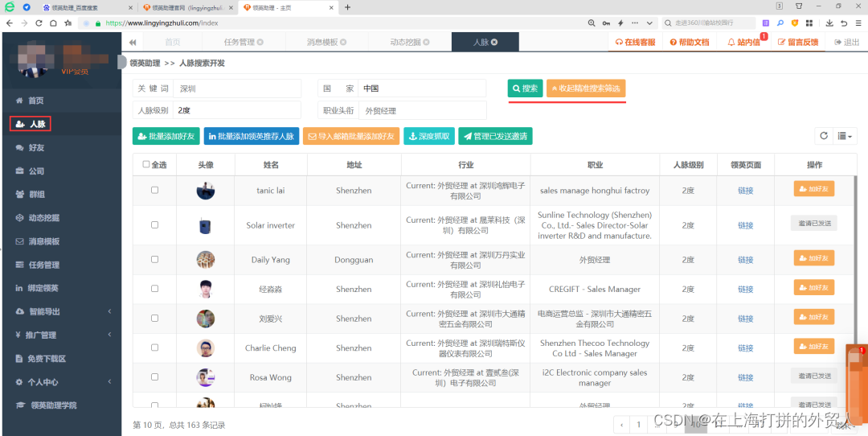The width and height of the screenshot is (868, 436).
Task: Expand the 智能导出 sidebar menu
Action: (x=61, y=311)
